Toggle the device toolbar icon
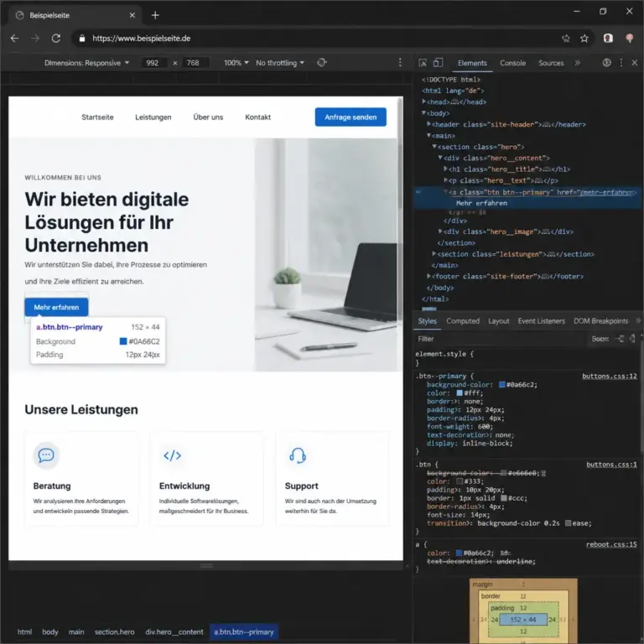This screenshot has width=644, height=644. (439, 62)
